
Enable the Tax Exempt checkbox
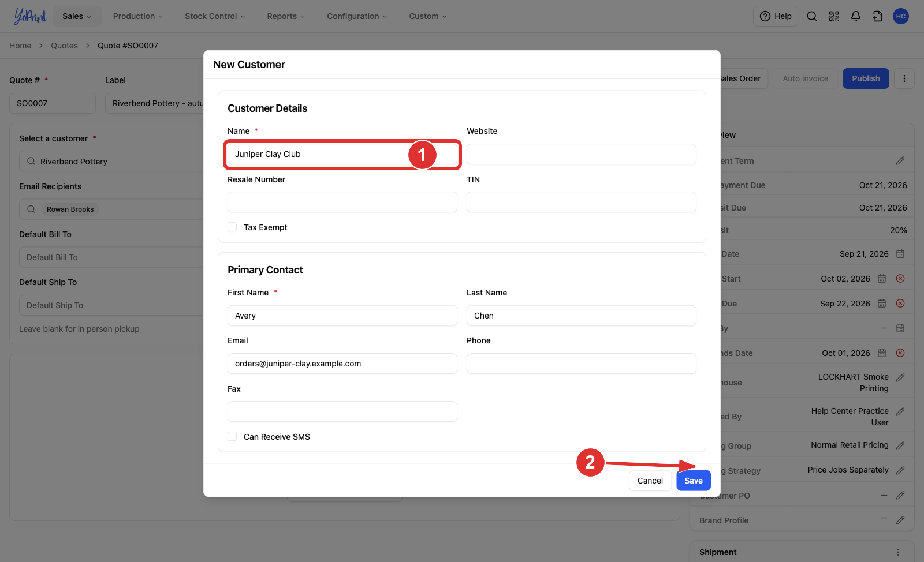click(232, 227)
